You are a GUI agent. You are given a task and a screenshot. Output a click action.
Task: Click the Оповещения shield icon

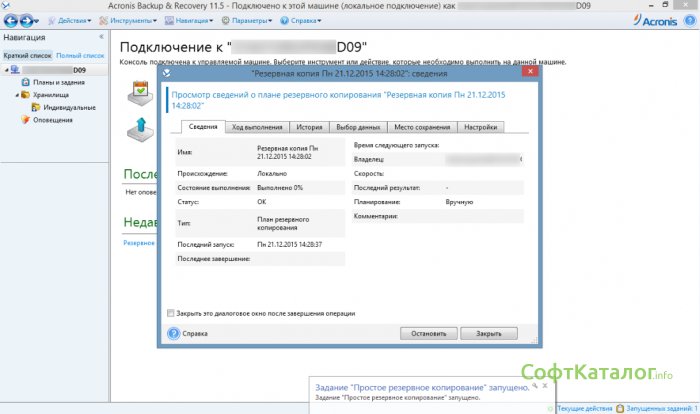point(25,119)
